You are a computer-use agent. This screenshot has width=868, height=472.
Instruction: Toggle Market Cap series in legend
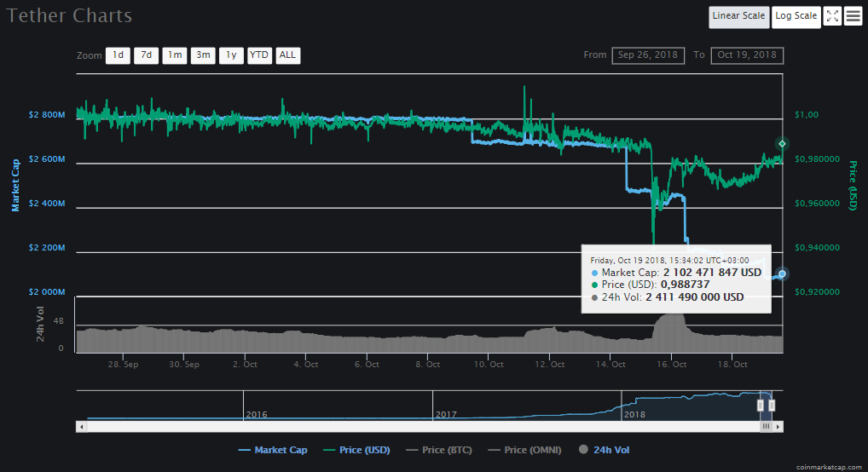click(273, 450)
